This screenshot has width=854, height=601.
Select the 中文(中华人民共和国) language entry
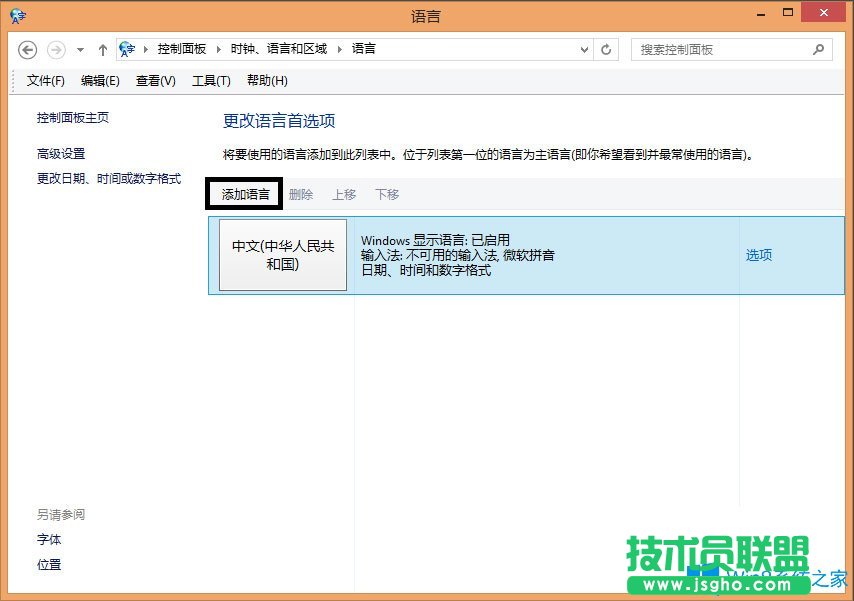coord(283,255)
